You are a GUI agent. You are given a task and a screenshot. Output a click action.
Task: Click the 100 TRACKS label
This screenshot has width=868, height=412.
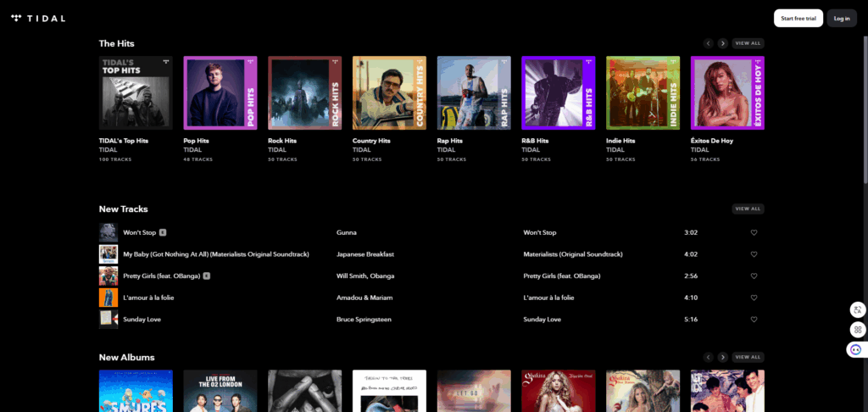tap(115, 159)
